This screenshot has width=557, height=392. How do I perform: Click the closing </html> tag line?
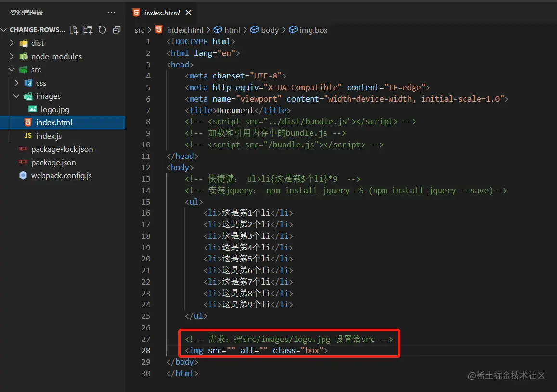(x=182, y=374)
